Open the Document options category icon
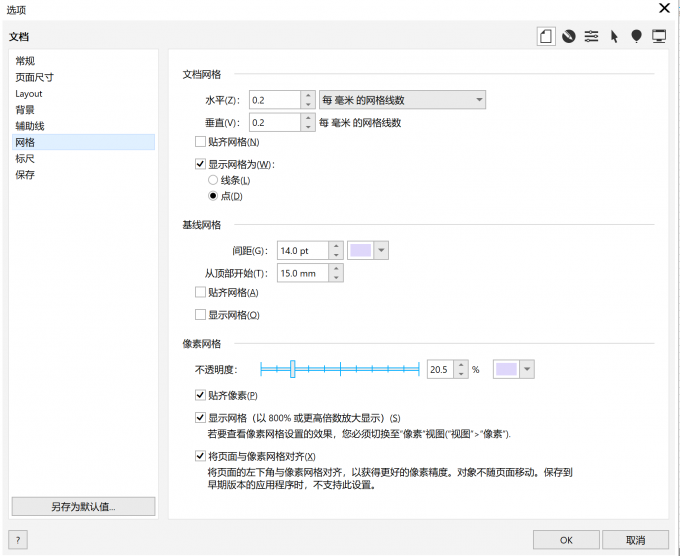This screenshot has width=680, height=556. tap(546, 36)
